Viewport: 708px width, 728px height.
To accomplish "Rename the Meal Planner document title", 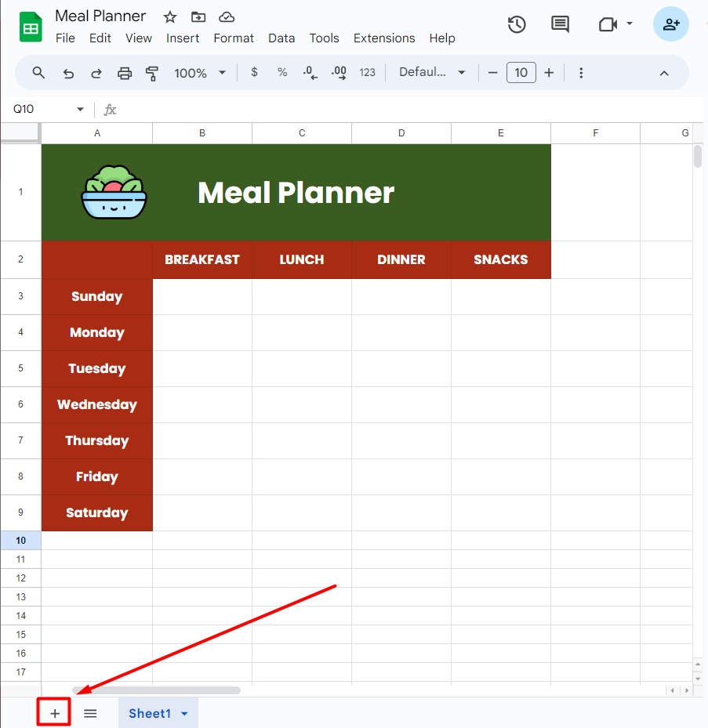I will point(100,16).
